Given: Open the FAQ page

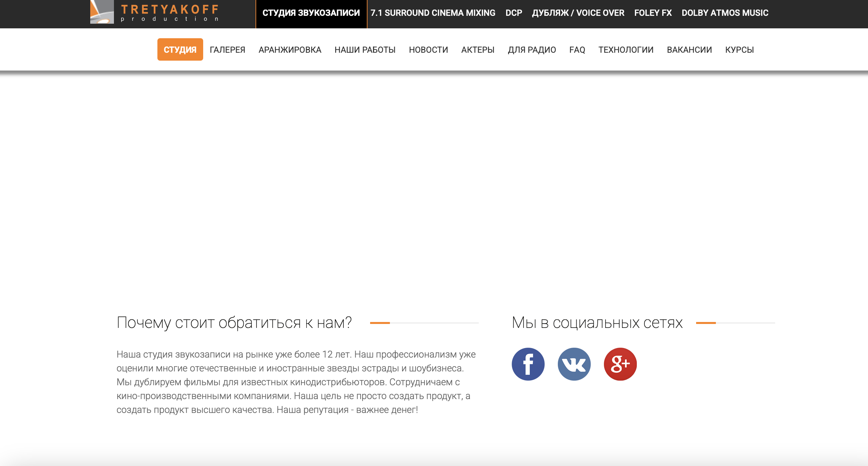Looking at the screenshot, I should pos(577,49).
